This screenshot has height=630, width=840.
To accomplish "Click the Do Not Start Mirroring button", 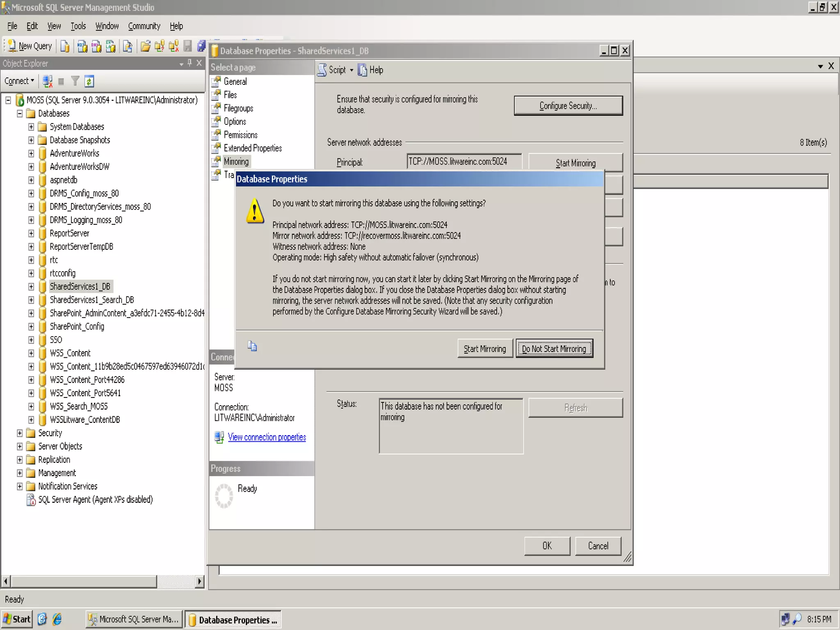I will pos(554,349).
